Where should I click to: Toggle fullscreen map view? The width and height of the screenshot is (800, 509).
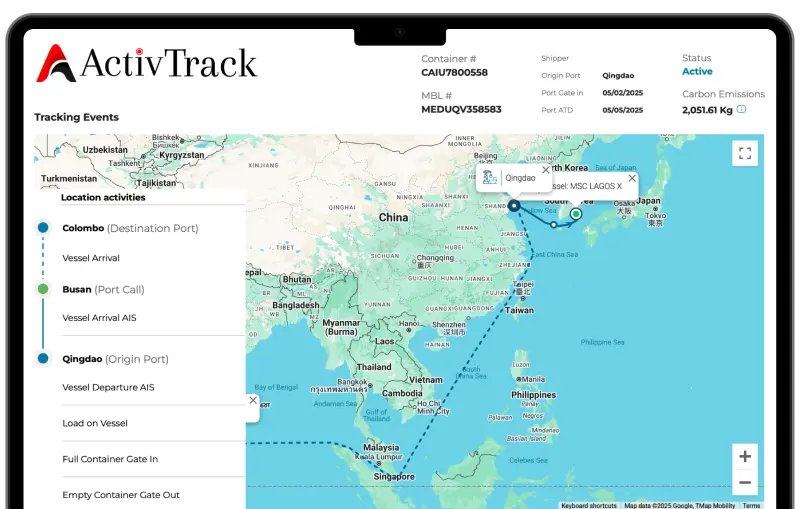[x=744, y=154]
